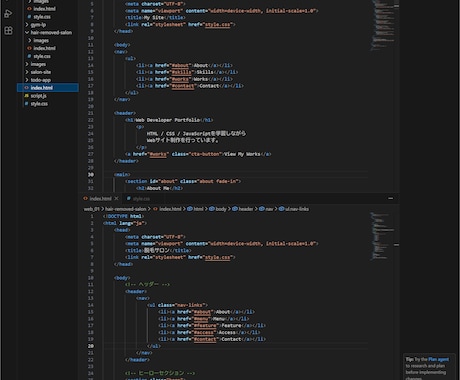Click CSS icon of style.css under hair-removed-salon
460x380 pixels.
pos(29,56)
